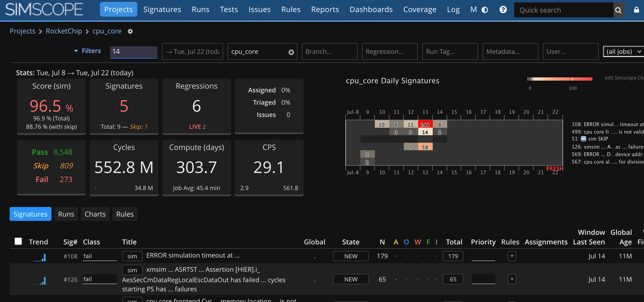
Task: Click orange heatmap cell 58
Action: coord(425,147)
